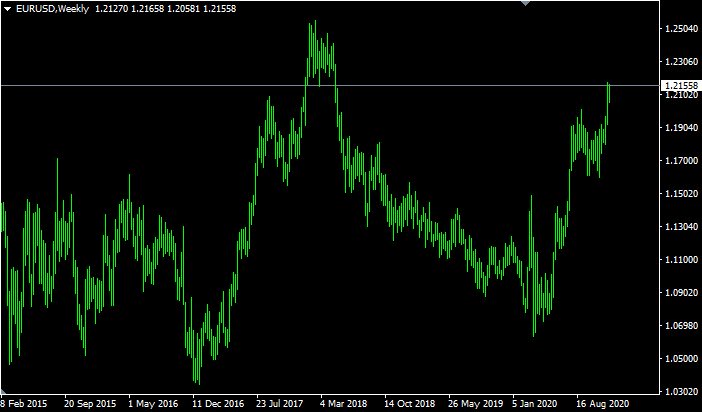Click the highlighted current price tag on price scale
The width and height of the screenshot is (702, 412).
(x=681, y=86)
